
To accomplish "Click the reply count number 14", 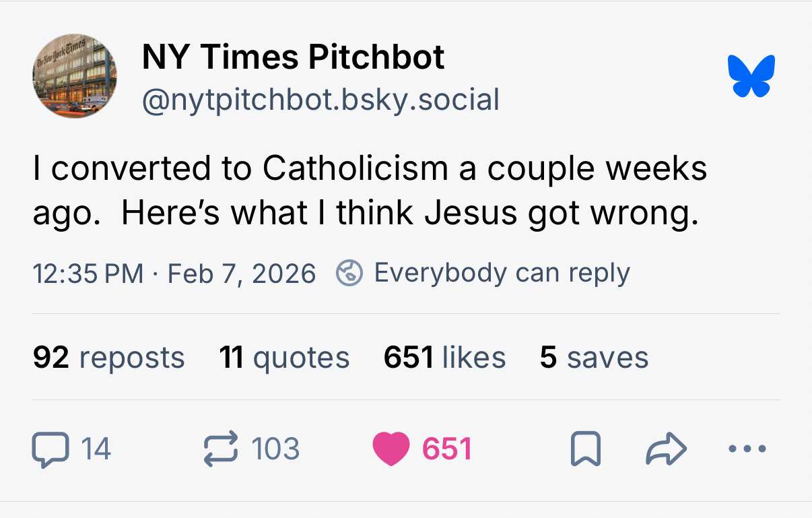I will coord(96,449).
